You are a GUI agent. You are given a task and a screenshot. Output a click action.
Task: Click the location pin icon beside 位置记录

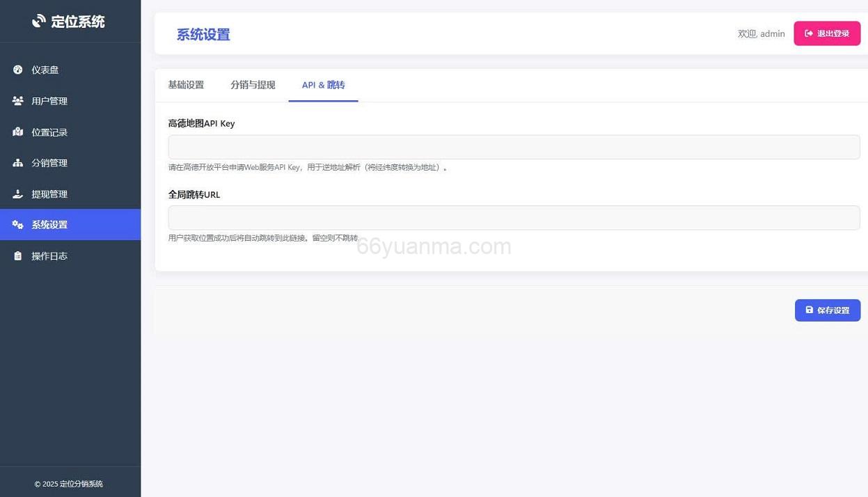18,132
